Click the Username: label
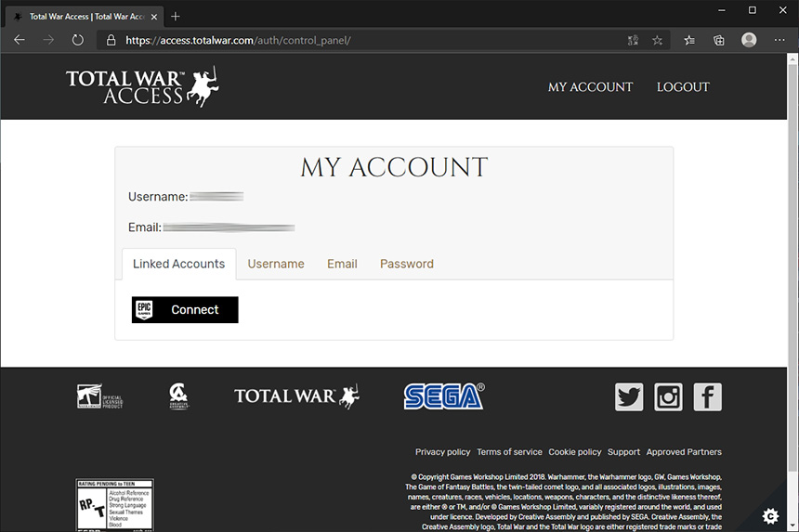The height and width of the screenshot is (532, 799). pos(158,197)
